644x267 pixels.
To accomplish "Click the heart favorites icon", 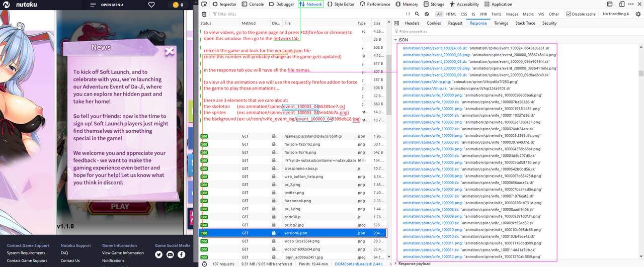I will (x=151, y=5).
